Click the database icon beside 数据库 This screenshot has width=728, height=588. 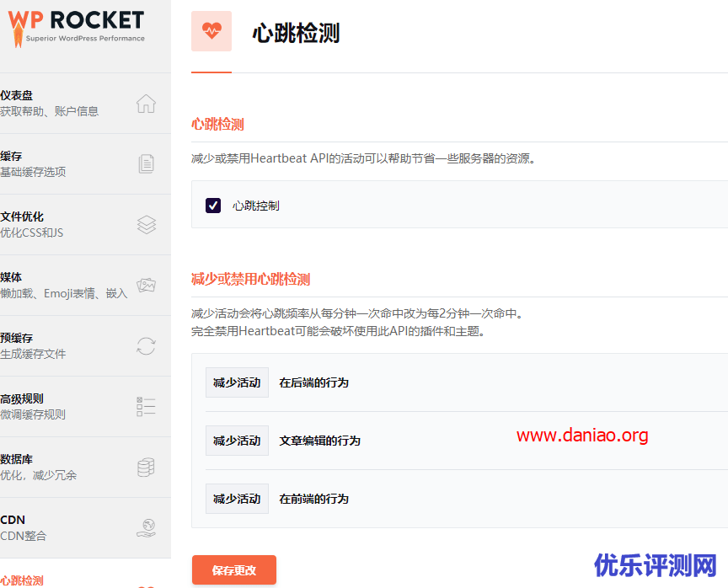coord(146,468)
